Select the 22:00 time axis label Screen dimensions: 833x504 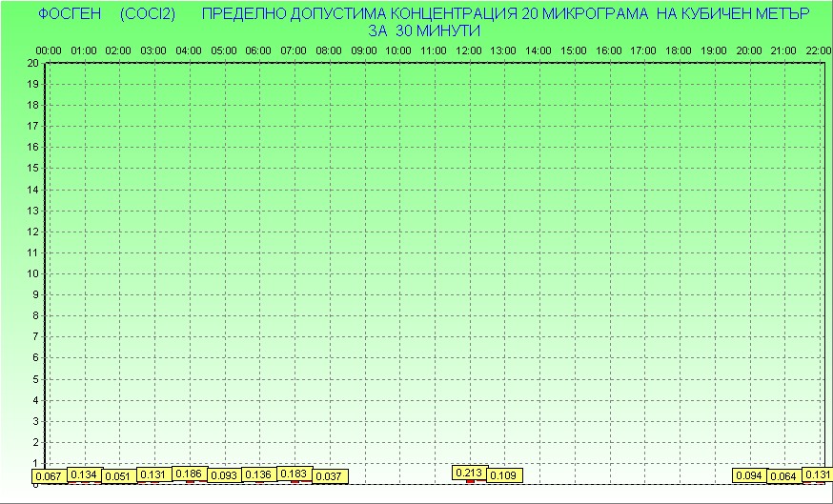click(x=817, y=50)
